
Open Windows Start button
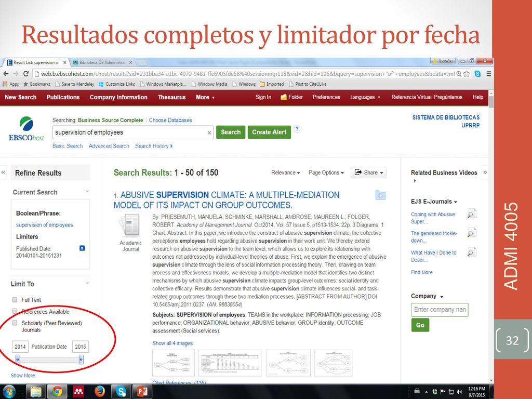[x=9, y=392]
